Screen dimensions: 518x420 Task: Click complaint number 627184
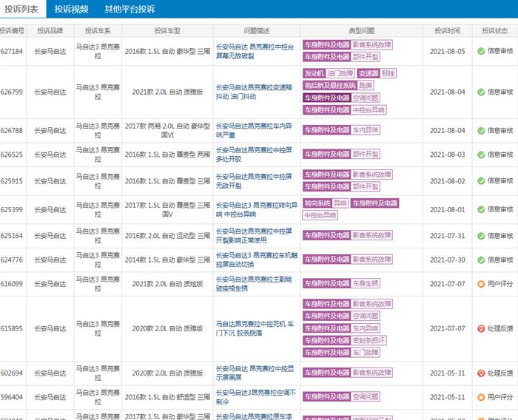(x=12, y=52)
